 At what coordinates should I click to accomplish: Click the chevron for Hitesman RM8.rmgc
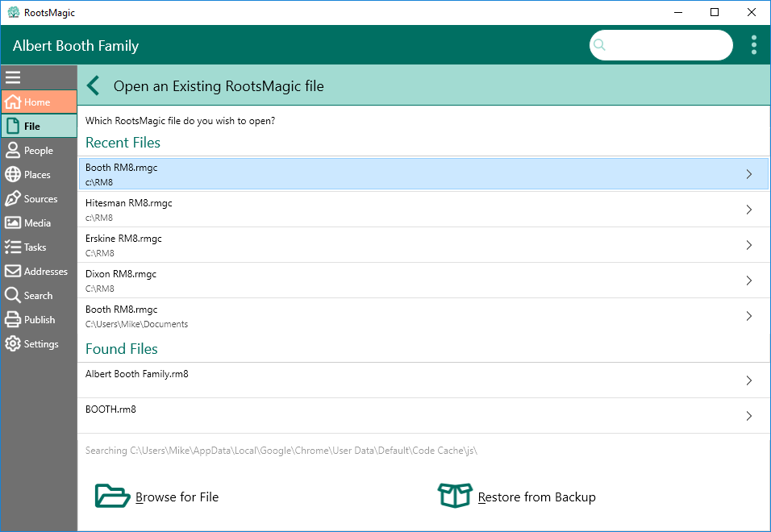tap(749, 210)
